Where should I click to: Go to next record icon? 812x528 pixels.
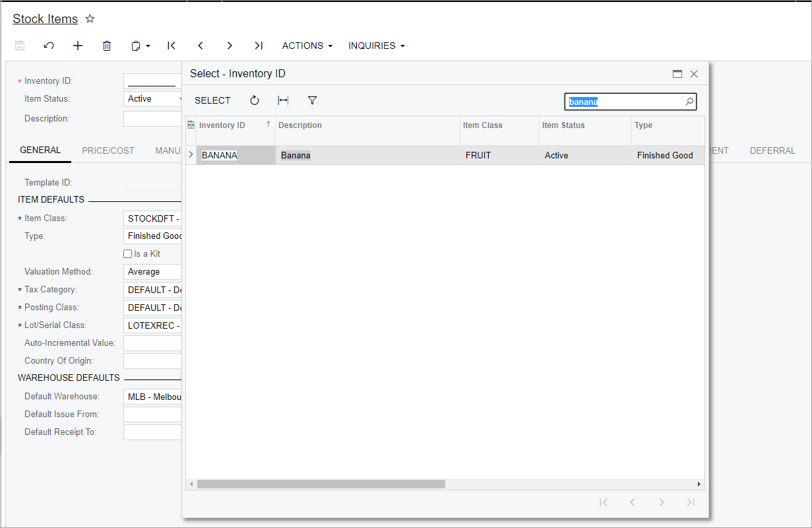tap(230, 46)
